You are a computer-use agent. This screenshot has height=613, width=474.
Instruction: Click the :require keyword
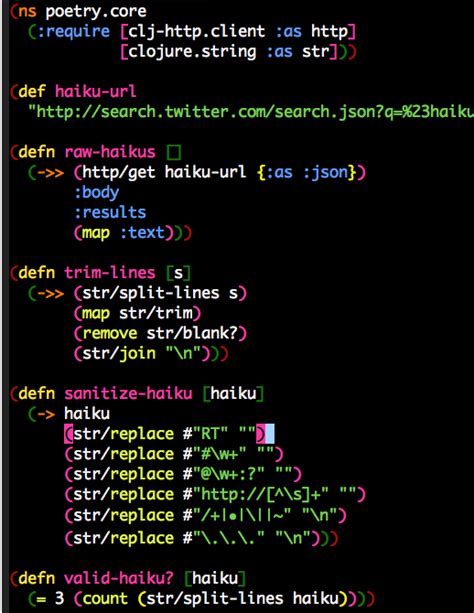(x=73, y=32)
